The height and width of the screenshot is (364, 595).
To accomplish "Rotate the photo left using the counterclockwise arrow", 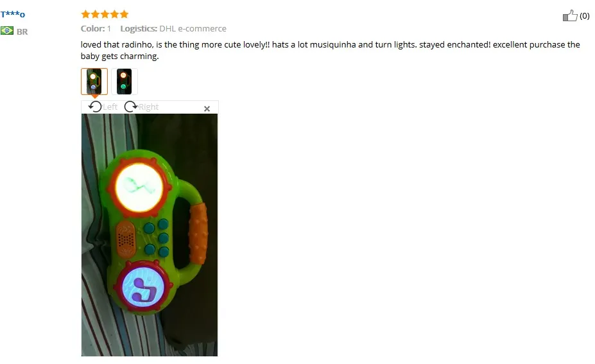I will (x=95, y=107).
